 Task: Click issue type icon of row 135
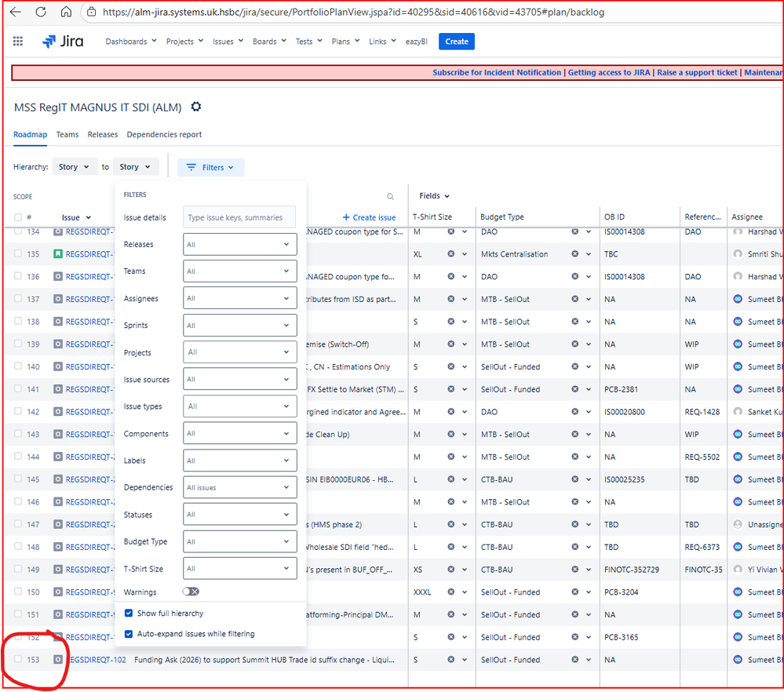pyautogui.click(x=58, y=254)
